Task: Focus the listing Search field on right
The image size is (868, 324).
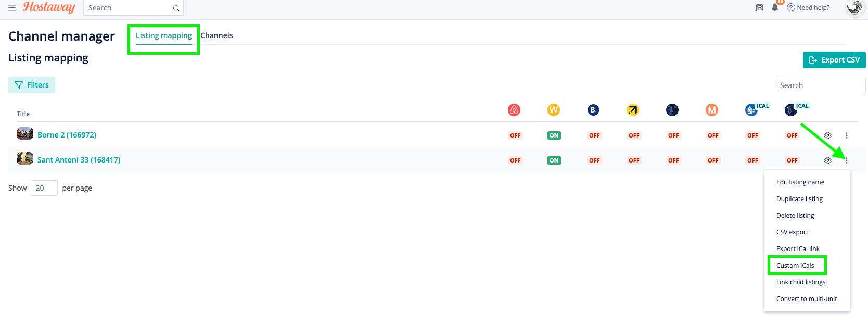Action: coord(820,85)
